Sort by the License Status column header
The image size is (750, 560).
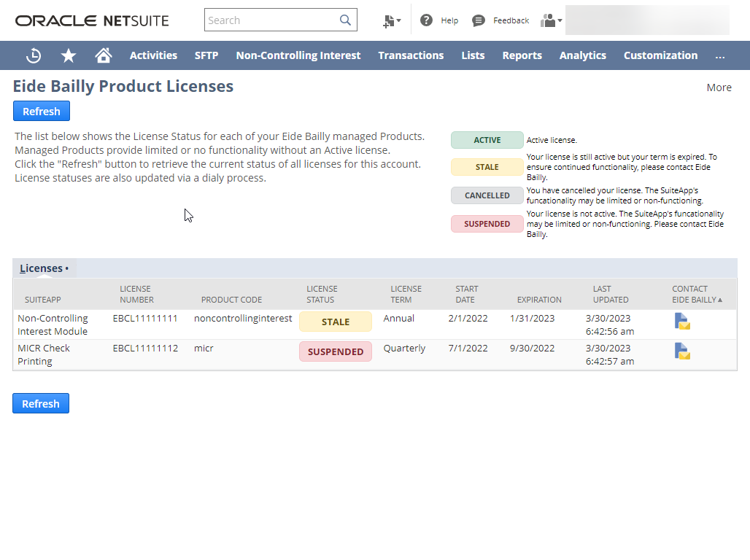(x=322, y=294)
